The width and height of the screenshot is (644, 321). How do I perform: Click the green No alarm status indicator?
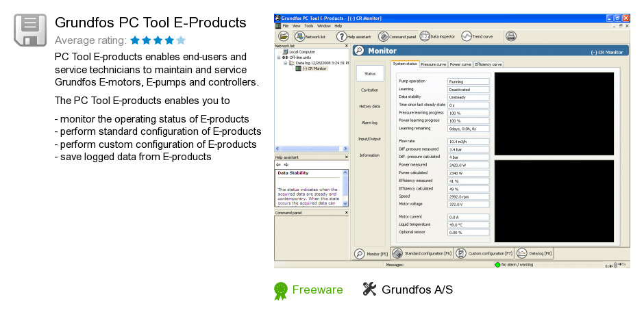coord(497,265)
